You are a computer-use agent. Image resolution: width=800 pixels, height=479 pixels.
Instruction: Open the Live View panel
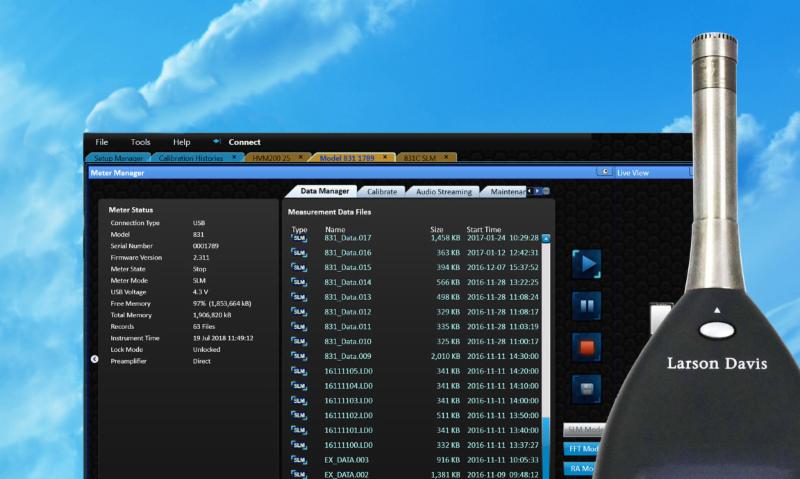633,172
